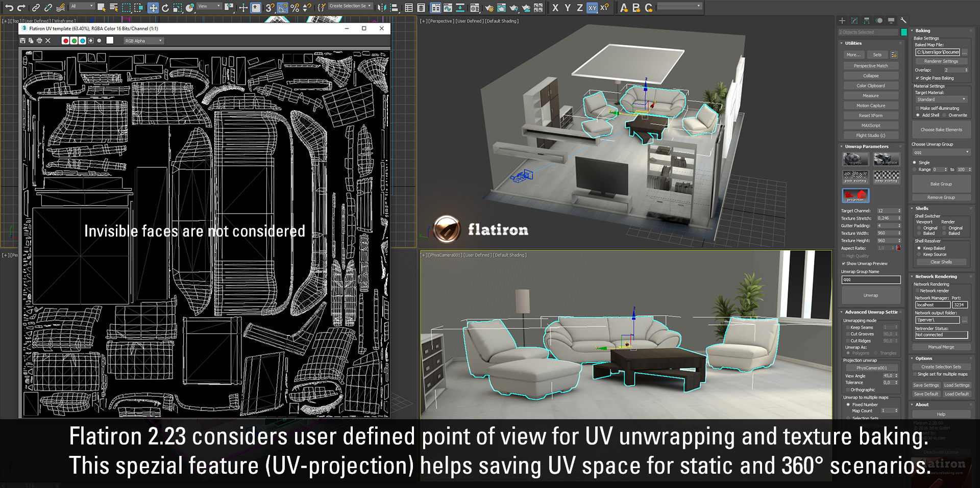Click the configure button sets icon

(894, 55)
